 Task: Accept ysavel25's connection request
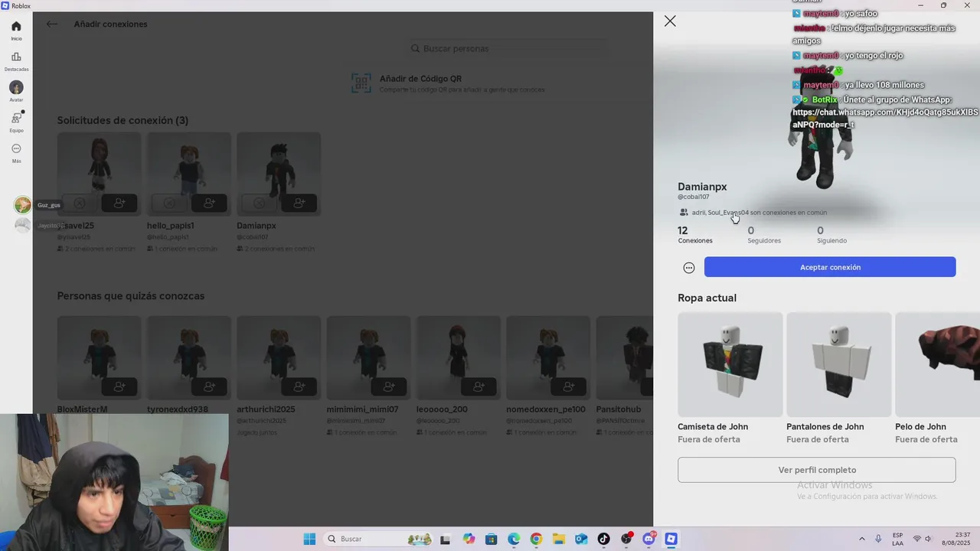[119, 203]
